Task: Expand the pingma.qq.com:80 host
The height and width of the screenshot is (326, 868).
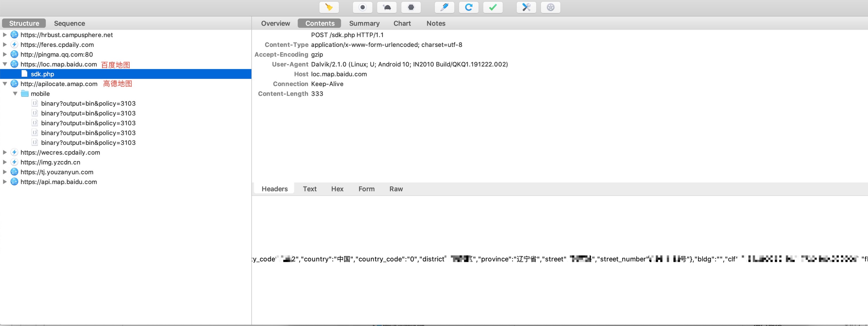Action: tap(5, 54)
